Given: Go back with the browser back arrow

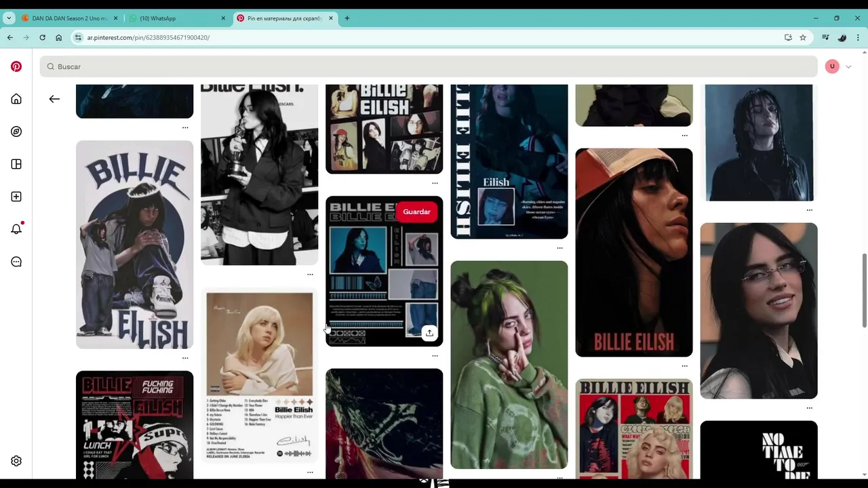Looking at the screenshot, I should coord(9,37).
